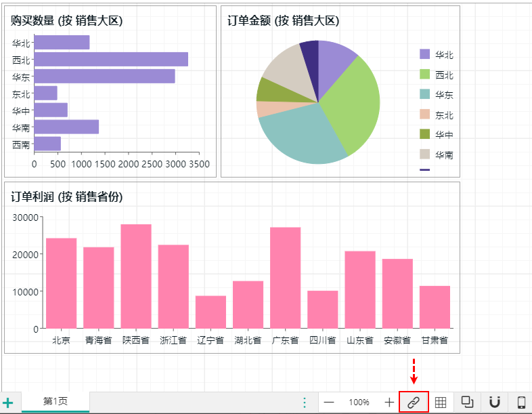Toggle 西北 in the pie chart legend
Image resolution: width=532 pixels, height=414 pixels.
click(x=443, y=75)
